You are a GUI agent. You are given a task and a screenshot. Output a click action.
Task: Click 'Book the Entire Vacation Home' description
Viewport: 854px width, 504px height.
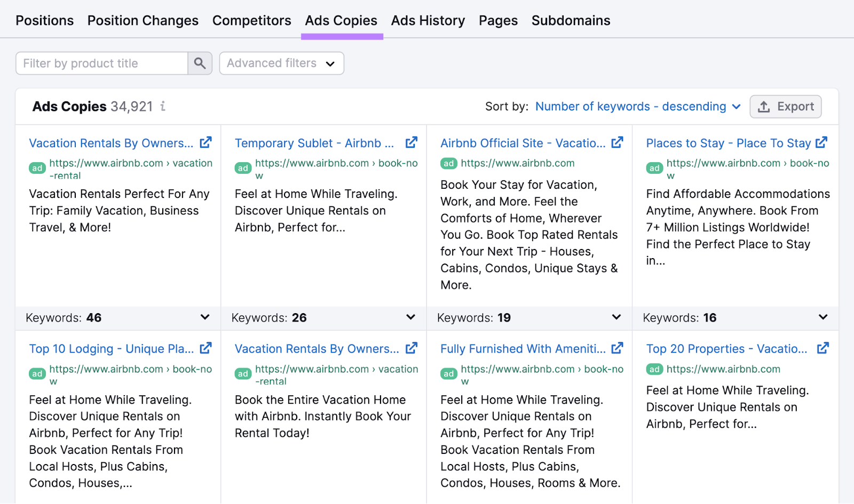(323, 417)
